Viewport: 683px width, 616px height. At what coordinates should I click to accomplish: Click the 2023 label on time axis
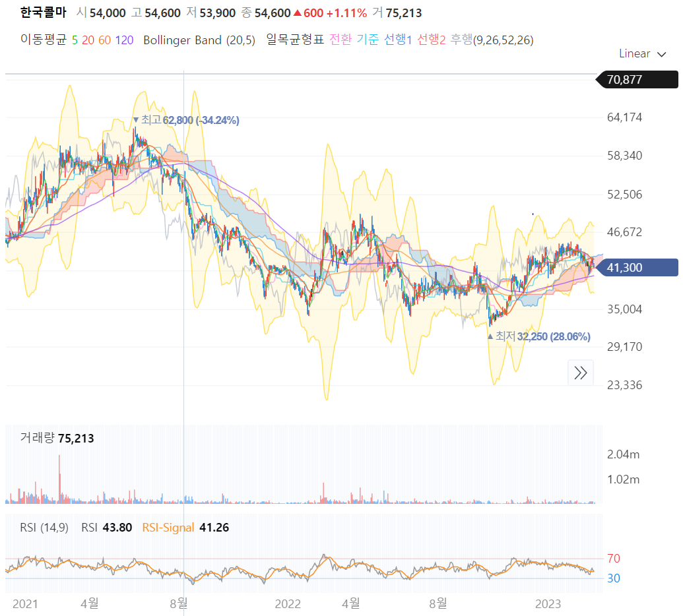coord(548,604)
